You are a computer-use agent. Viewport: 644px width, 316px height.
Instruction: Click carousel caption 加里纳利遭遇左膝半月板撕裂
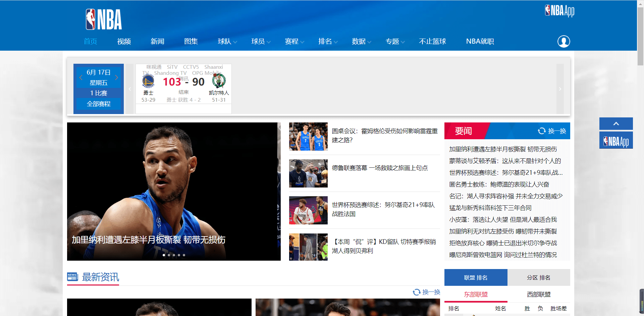click(149, 240)
